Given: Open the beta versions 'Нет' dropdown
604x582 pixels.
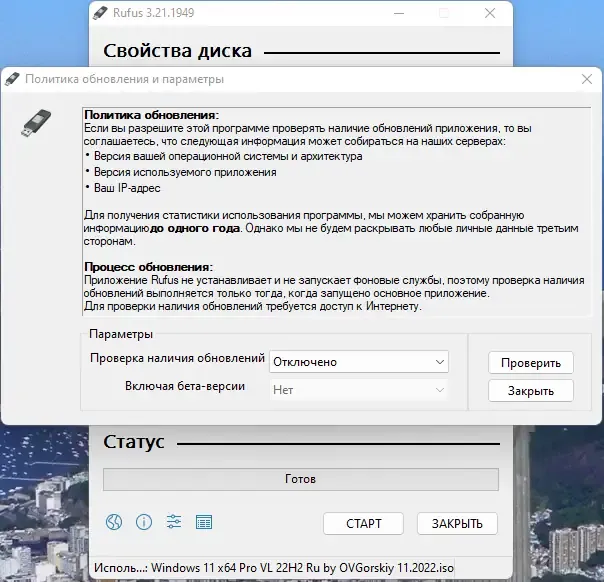Looking at the screenshot, I should pyautogui.click(x=359, y=390).
